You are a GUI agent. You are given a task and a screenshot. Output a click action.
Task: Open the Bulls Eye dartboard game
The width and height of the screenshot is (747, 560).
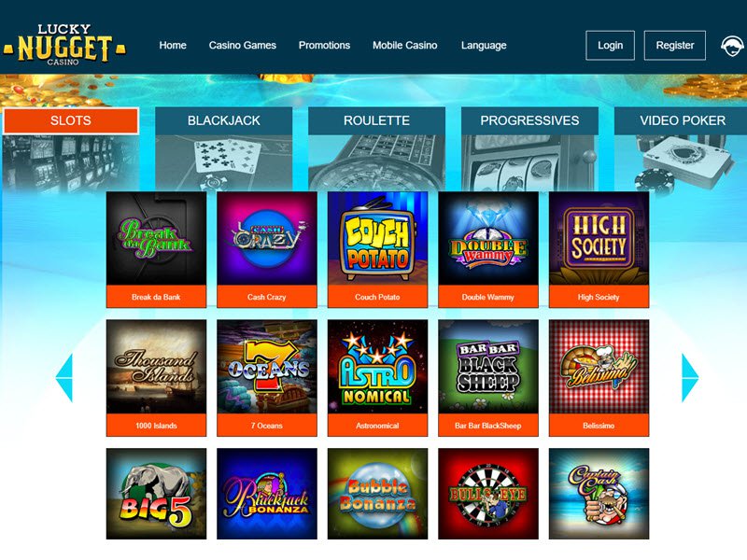pos(488,494)
